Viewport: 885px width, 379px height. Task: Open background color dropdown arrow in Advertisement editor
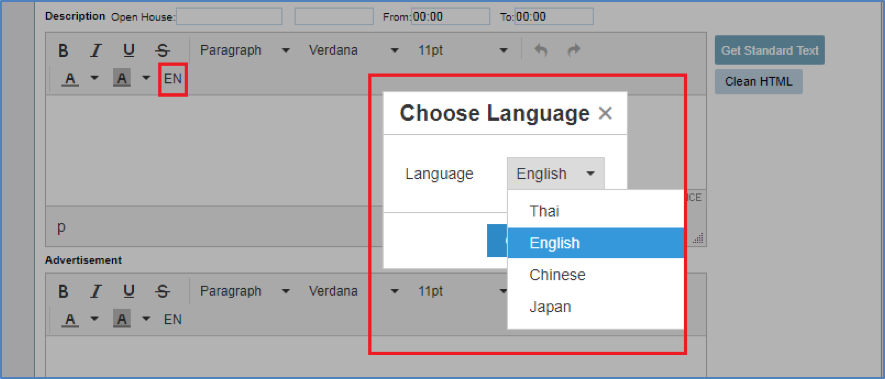[146, 319]
